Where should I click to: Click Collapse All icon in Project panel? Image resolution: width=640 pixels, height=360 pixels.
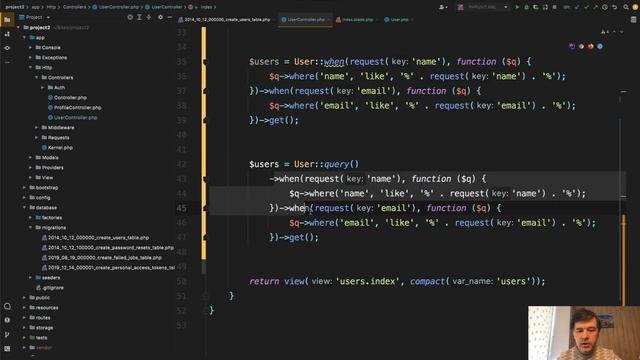click(x=149, y=17)
